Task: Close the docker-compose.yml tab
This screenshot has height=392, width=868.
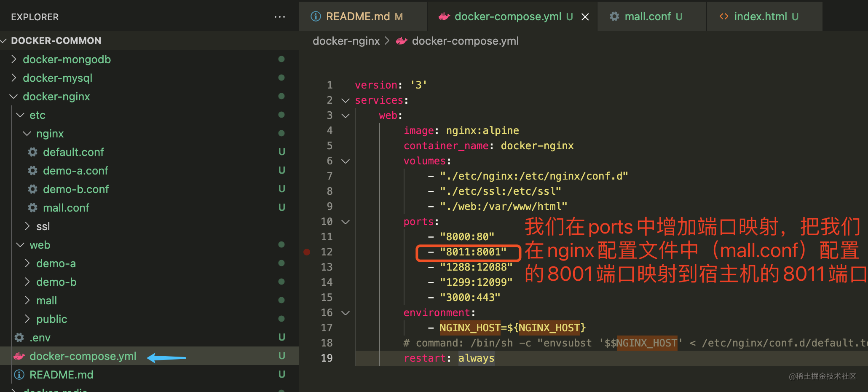Action: click(x=585, y=17)
